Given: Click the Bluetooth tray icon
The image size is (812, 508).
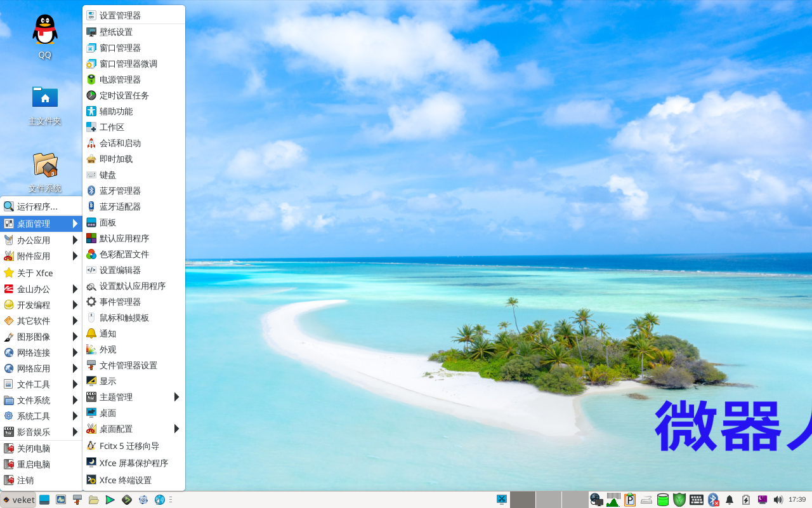Looking at the screenshot, I should click(x=713, y=500).
